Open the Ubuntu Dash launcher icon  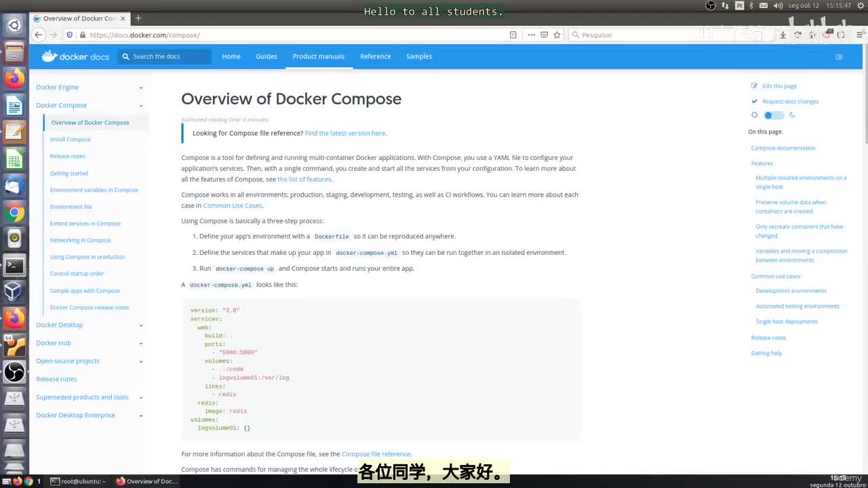(x=14, y=25)
